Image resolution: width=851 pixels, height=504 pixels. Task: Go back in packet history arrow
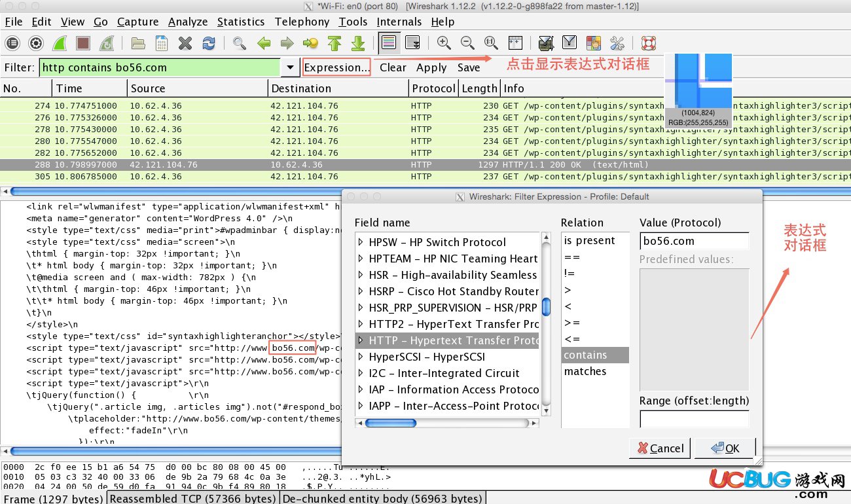click(x=264, y=43)
